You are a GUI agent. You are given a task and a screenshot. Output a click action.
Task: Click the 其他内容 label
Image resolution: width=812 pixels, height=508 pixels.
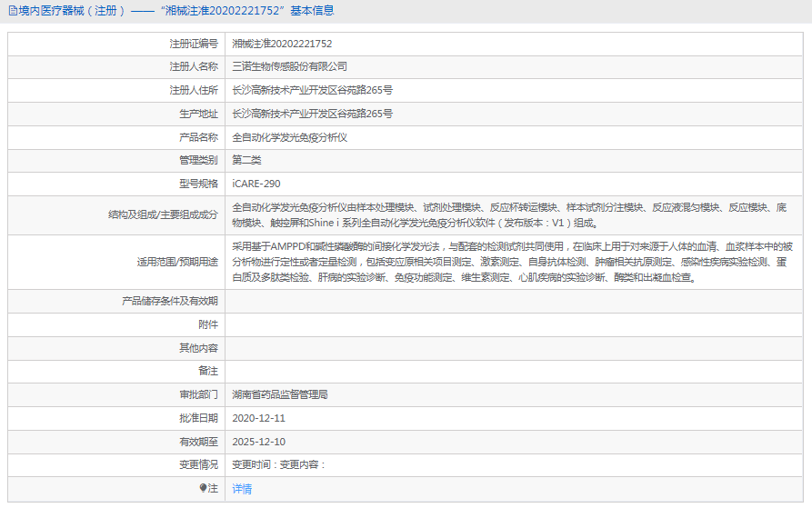click(198, 348)
